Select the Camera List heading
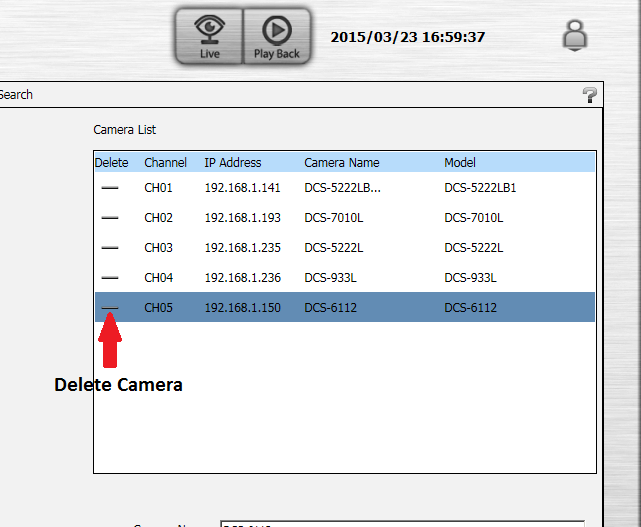 [125, 130]
